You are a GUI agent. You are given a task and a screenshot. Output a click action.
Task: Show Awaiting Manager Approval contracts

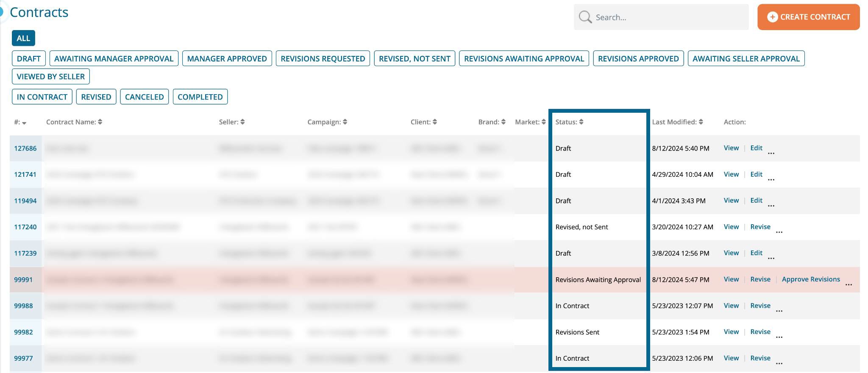tap(114, 58)
